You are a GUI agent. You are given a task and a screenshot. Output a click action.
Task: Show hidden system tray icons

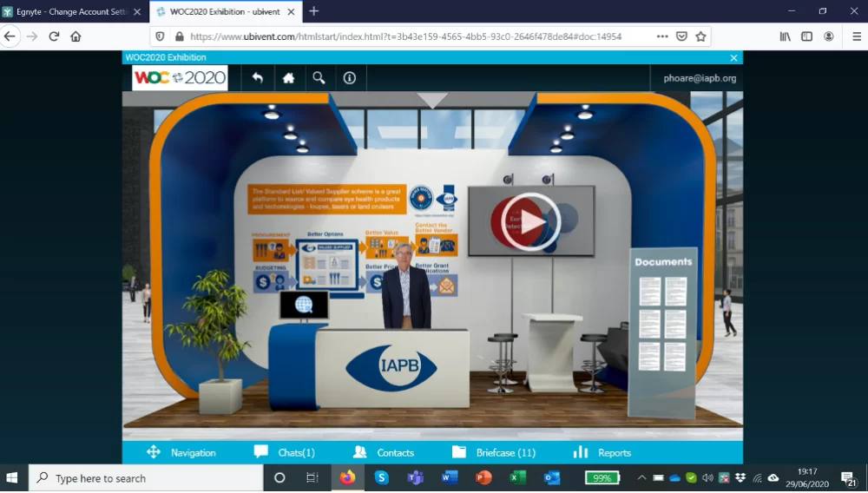pyautogui.click(x=641, y=478)
